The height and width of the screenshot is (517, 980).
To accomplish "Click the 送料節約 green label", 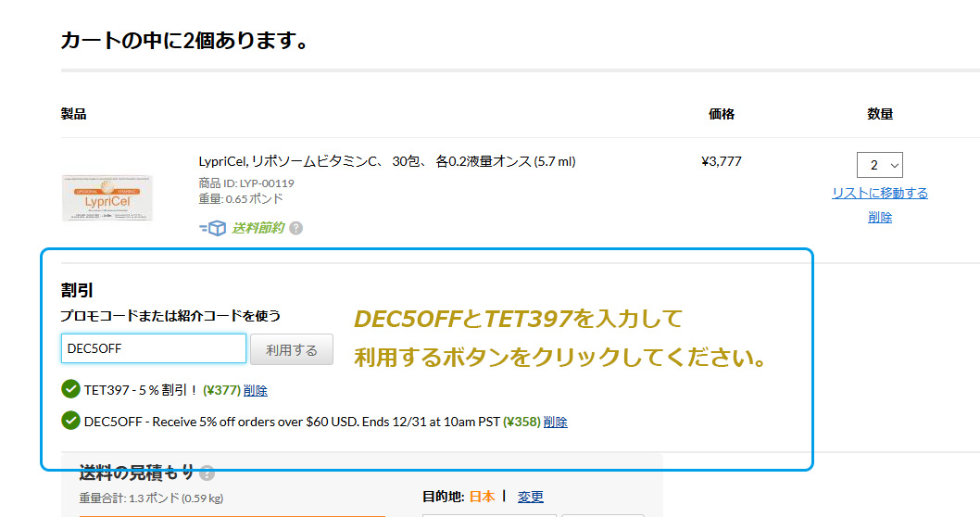I will tap(258, 228).
